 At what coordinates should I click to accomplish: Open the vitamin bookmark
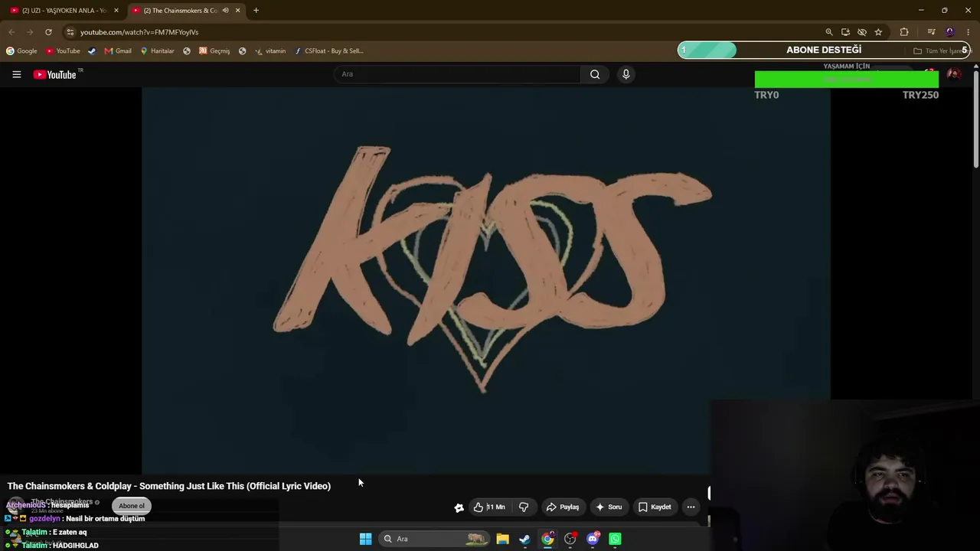click(270, 51)
